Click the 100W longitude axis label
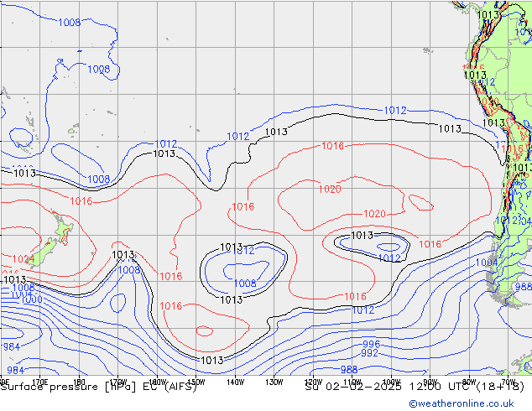This screenshot has height=411, width=532. point(391,382)
